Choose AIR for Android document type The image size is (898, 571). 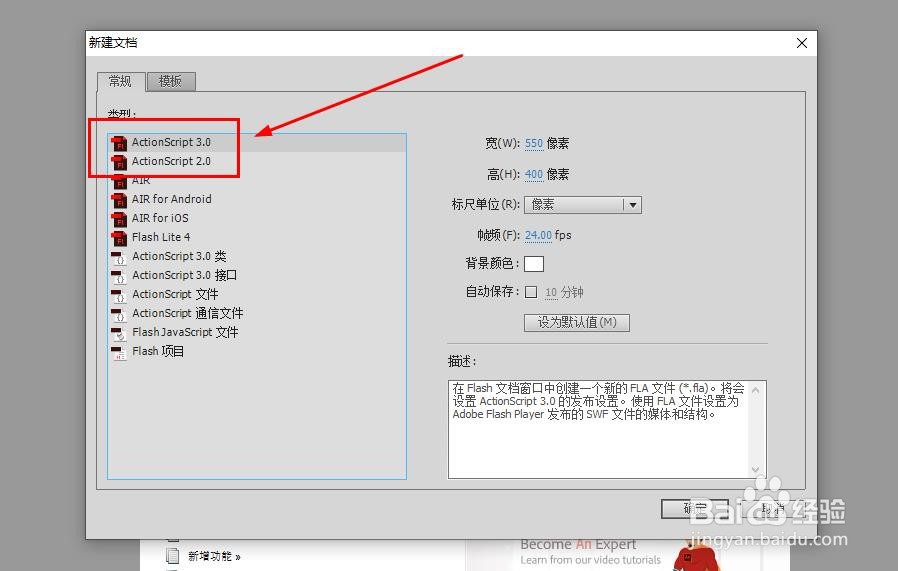257,199
